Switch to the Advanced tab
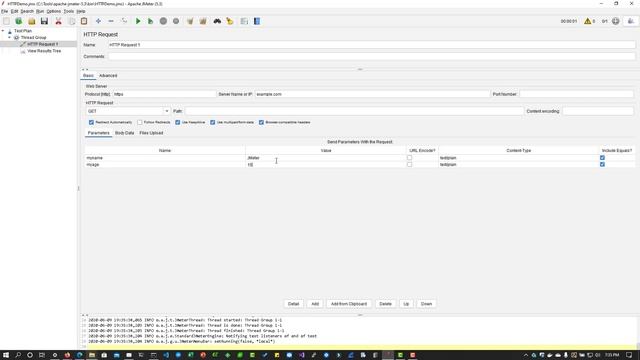640x360 pixels. pyautogui.click(x=108, y=76)
